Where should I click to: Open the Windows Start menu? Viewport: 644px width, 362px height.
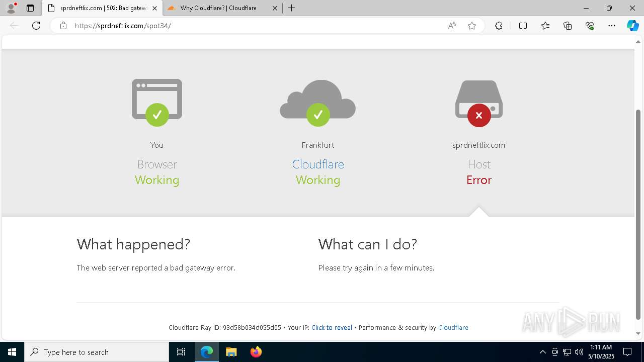[x=12, y=352]
